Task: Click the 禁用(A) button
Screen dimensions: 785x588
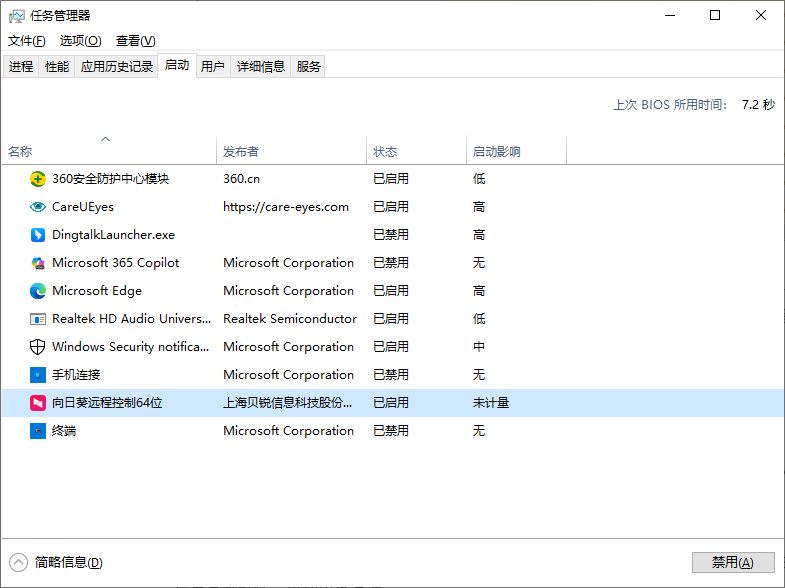Action: pos(733,562)
